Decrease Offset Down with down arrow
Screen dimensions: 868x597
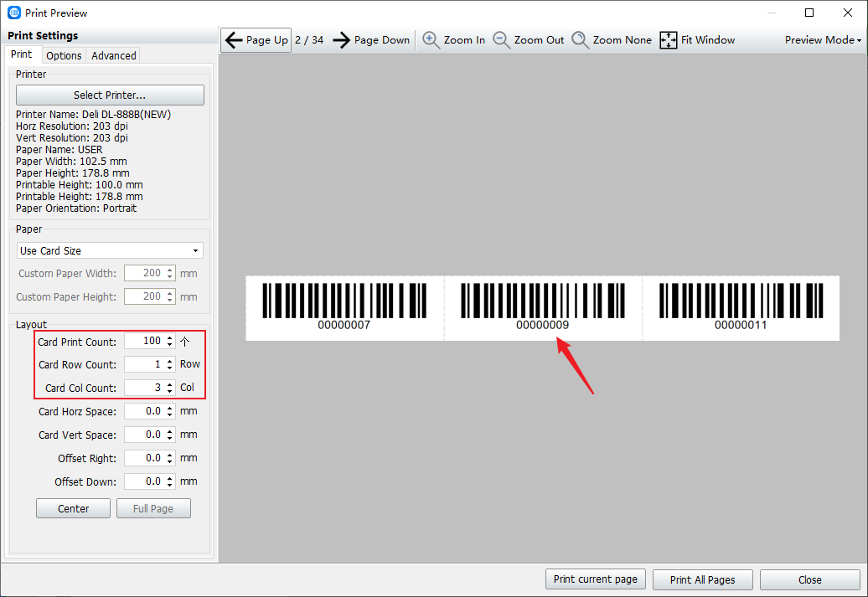pos(170,486)
